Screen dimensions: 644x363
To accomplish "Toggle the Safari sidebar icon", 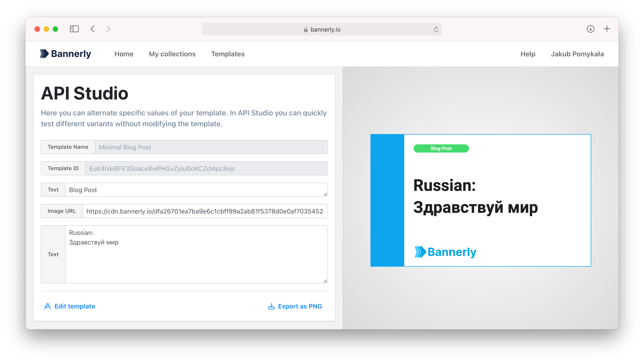I will tap(74, 29).
